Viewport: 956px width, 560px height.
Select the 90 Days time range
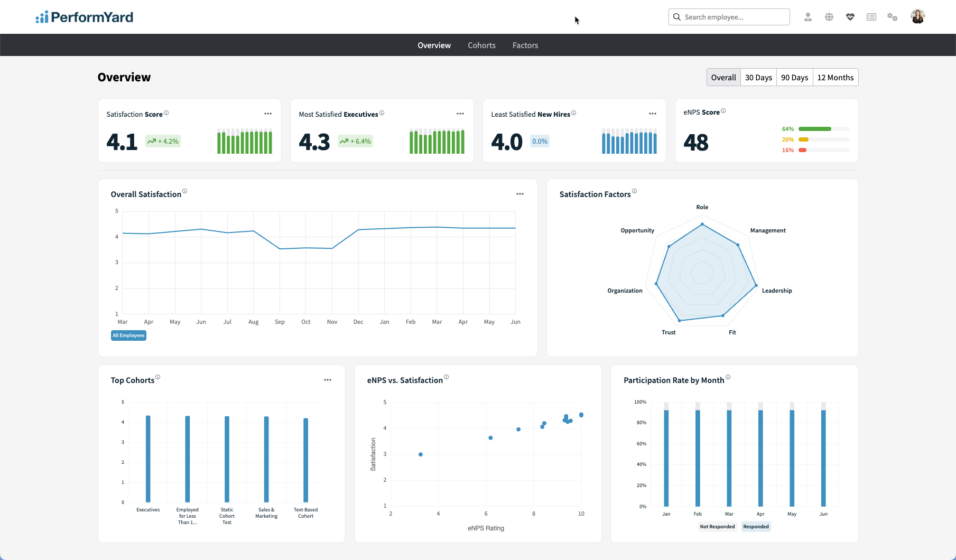click(x=794, y=77)
